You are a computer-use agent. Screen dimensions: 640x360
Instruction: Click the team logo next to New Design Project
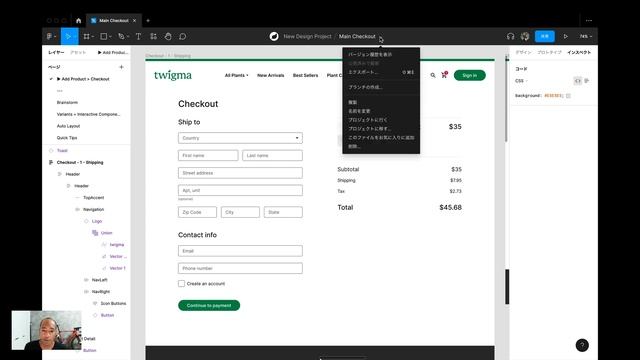coord(274,36)
